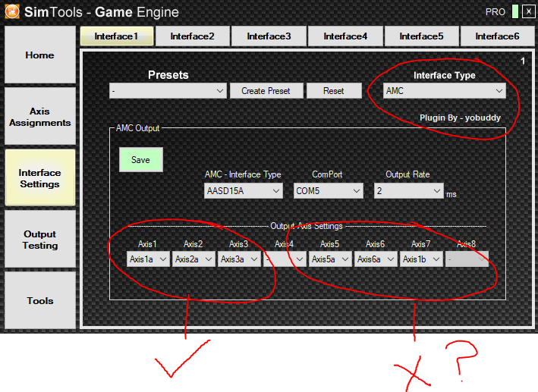
Task: Save the AMC Output settings
Action: [x=140, y=160]
